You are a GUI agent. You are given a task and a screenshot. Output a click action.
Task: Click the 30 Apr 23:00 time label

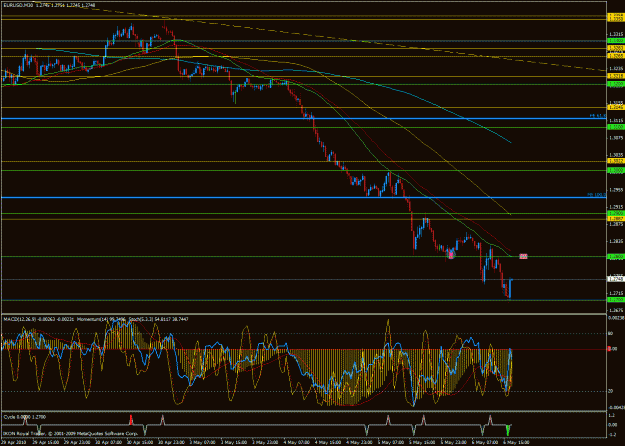coord(171,443)
